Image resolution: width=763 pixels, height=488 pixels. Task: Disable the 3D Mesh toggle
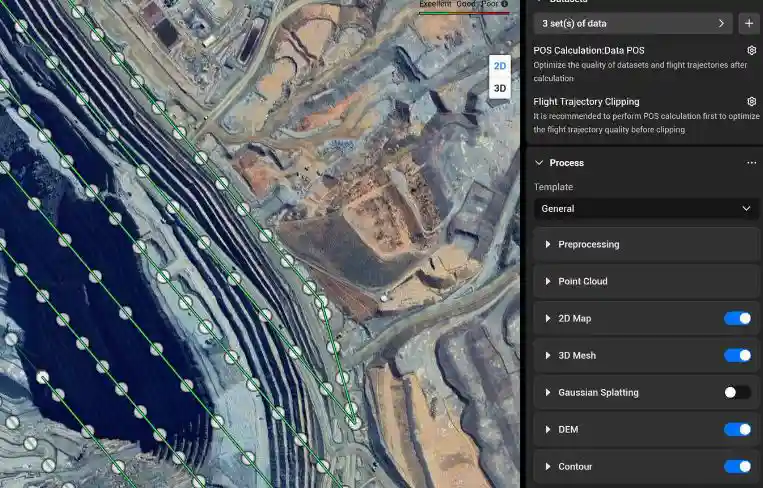point(737,355)
